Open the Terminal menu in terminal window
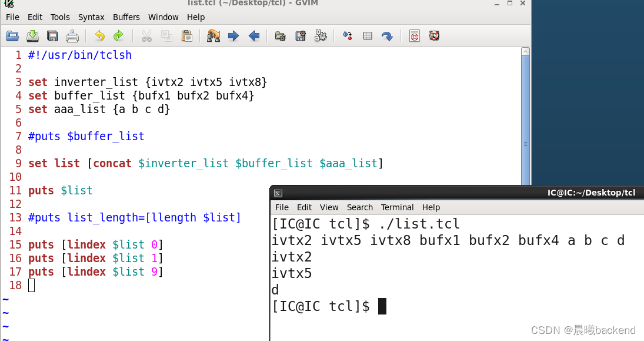 point(397,207)
